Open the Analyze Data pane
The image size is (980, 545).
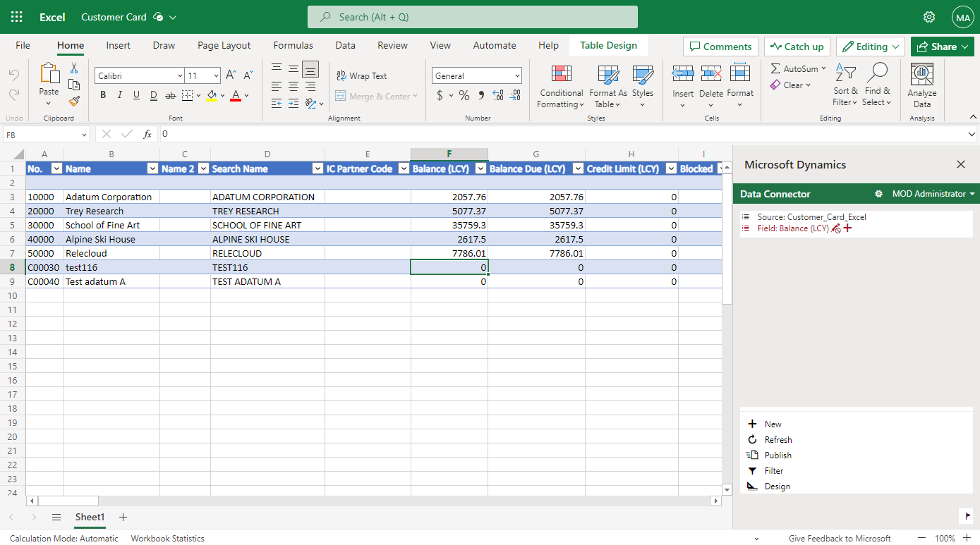922,83
